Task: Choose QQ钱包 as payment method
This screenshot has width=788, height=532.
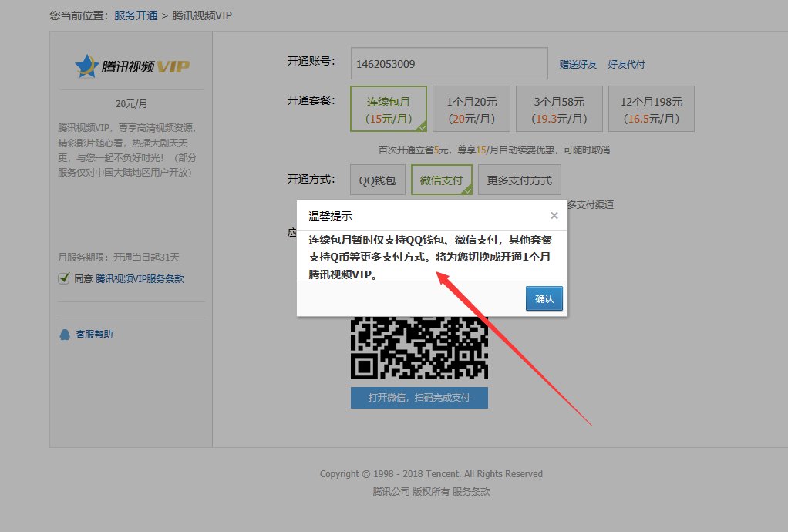Action: (x=377, y=180)
